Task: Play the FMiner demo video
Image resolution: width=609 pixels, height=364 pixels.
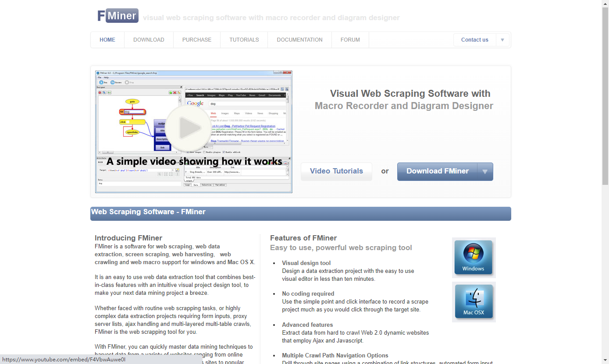Action: coord(189,128)
